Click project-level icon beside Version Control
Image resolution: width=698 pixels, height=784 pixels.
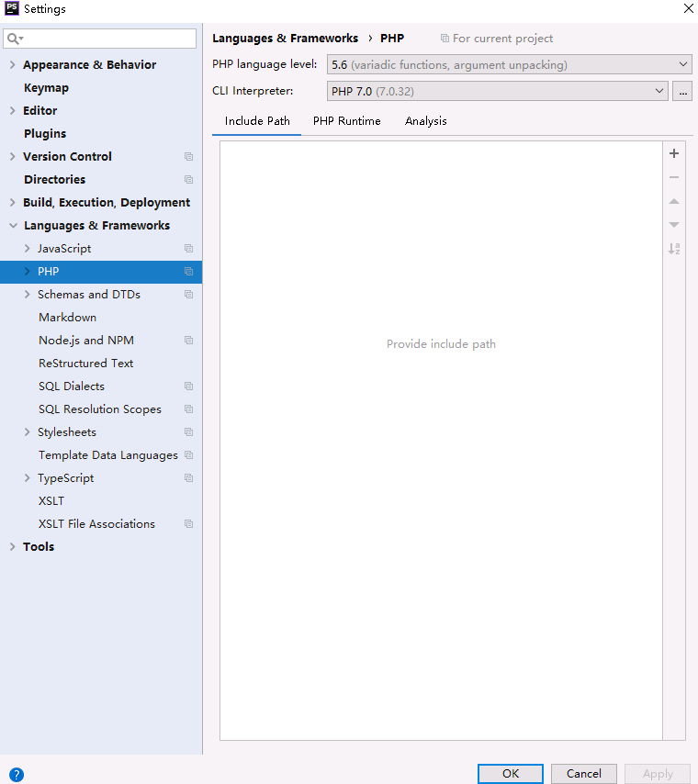click(188, 156)
